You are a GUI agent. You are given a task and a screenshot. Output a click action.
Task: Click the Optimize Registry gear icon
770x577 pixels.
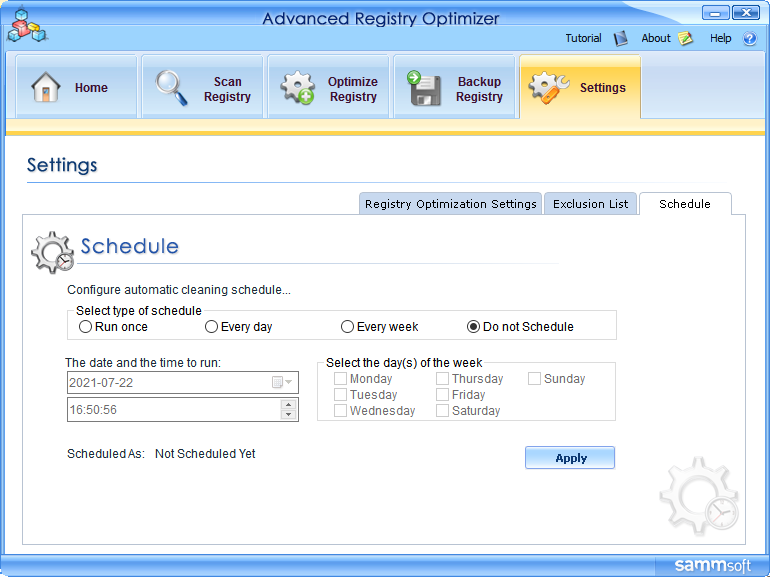pyautogui.click(x=298, y=88)
